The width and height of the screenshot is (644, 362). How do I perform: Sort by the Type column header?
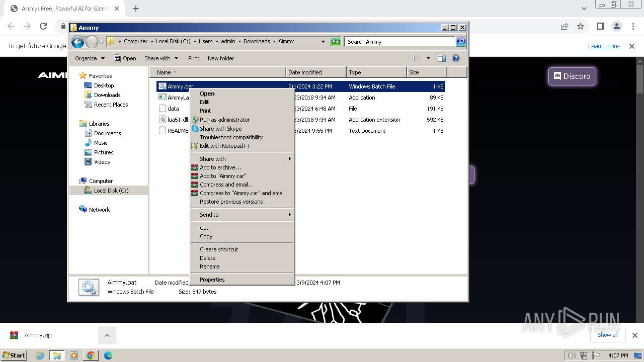pos(376,72)
